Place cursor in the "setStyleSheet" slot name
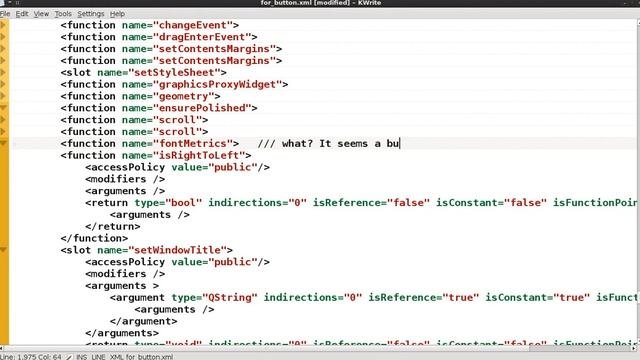This screenshot has width=640, height=360. (174, 73)
